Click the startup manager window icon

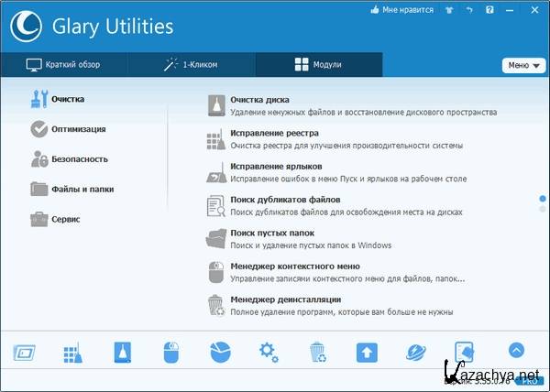tap(25, 352)
